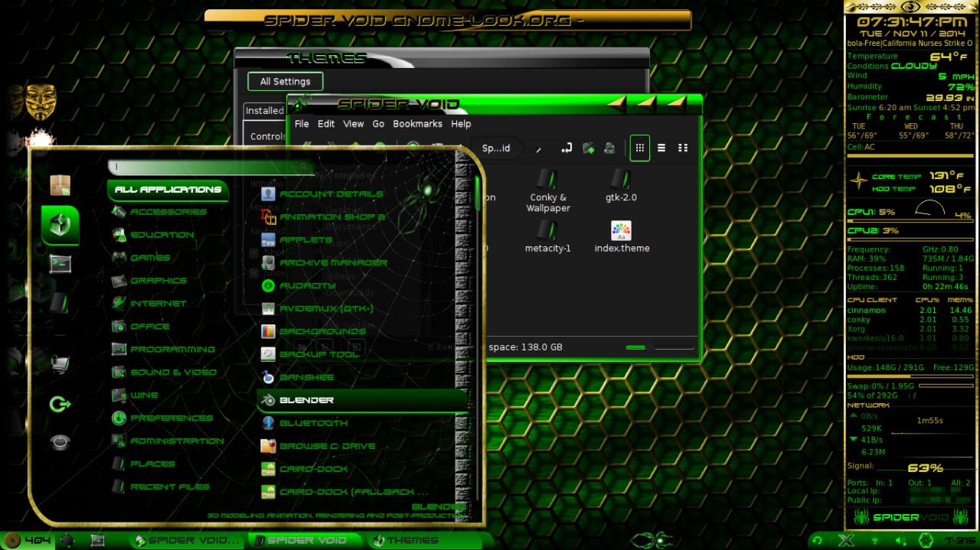This screenshot has width=980, height=550.
Task: Select the Games category
Action: (x=141, y=258)
